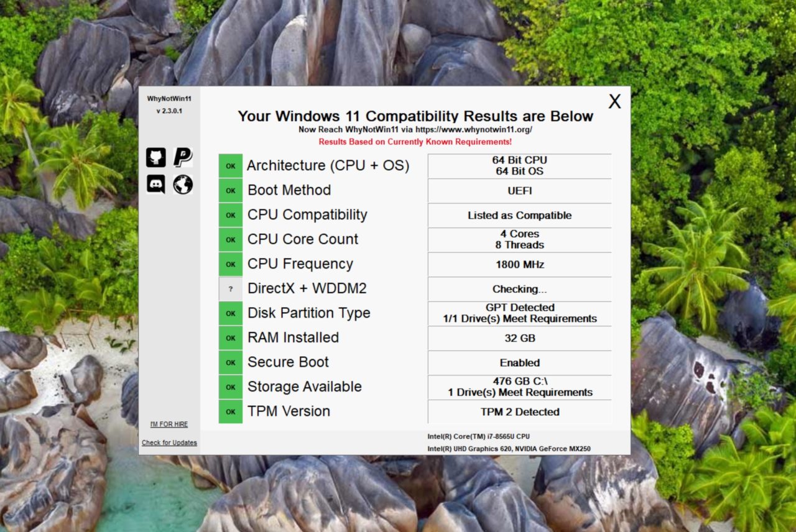Viewport: 796px width, 532px height.
Task: Click the 4 Cores 8 Threads result
Action: click(520, 240)
